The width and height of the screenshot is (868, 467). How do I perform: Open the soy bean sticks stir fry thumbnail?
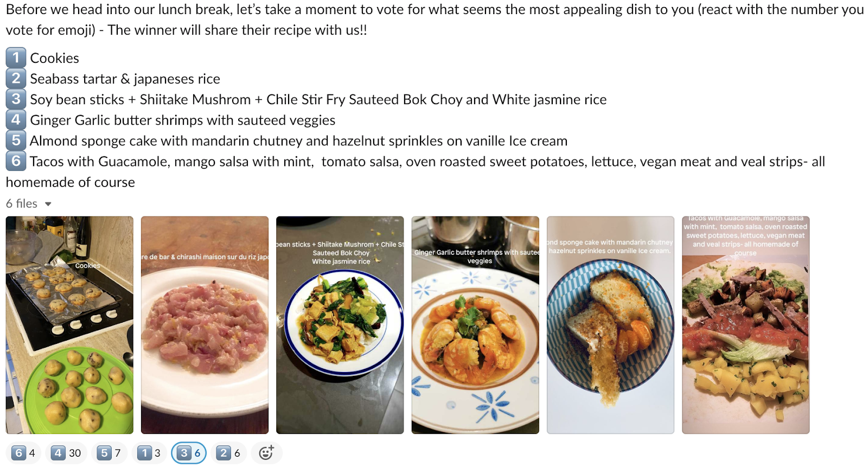point(340,325)
